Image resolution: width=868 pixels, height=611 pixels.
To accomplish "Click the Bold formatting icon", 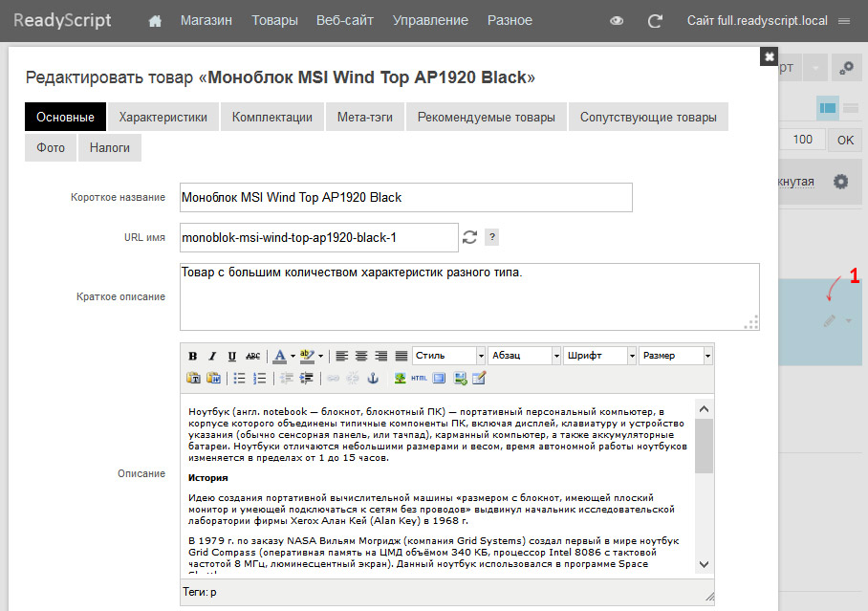I will pos(193,356).
